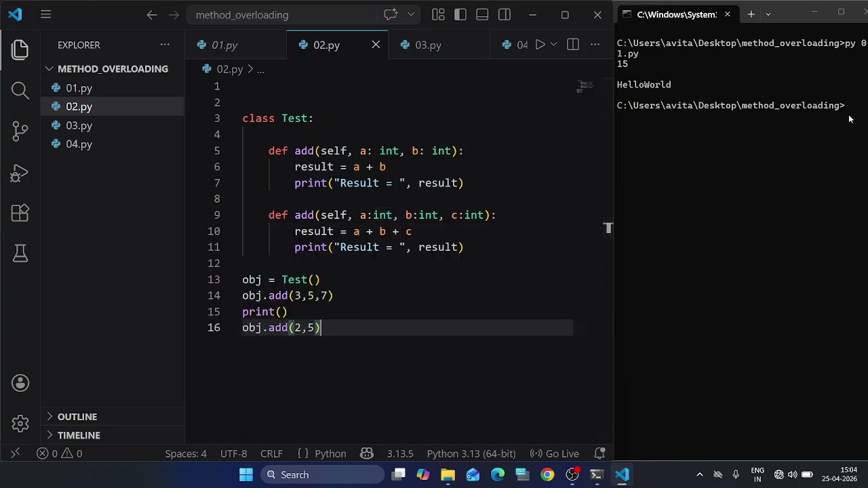Select the C:\Windows\System terminal tab
868x488 pixels.
[677, 14]
